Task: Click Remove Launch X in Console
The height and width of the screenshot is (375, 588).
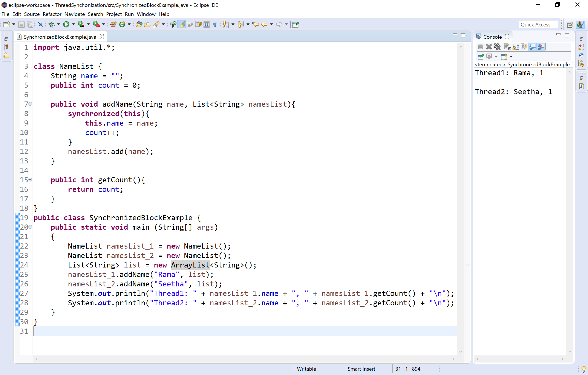Action: [489, 47]
